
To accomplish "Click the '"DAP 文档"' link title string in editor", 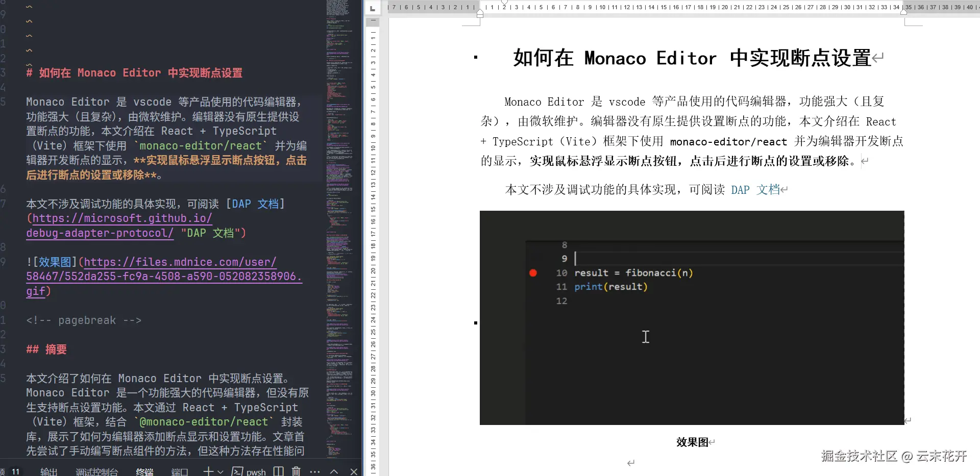I will (210, 233).
